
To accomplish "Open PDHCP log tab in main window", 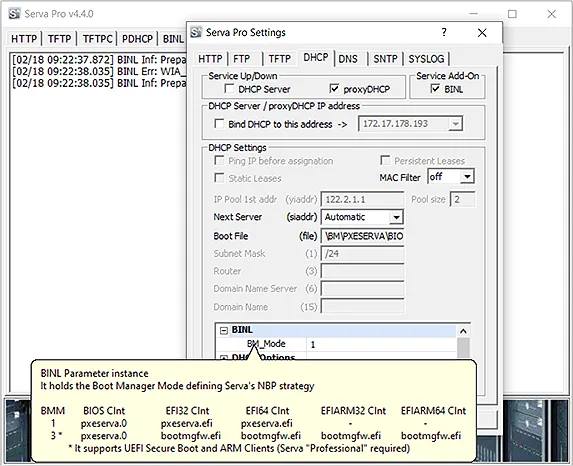I will (x=137, y=38).
